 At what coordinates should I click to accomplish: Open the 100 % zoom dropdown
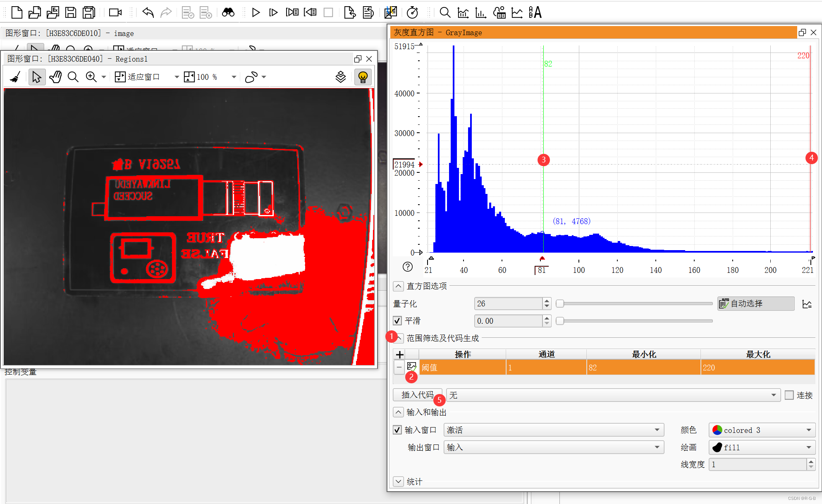point(234,77)
